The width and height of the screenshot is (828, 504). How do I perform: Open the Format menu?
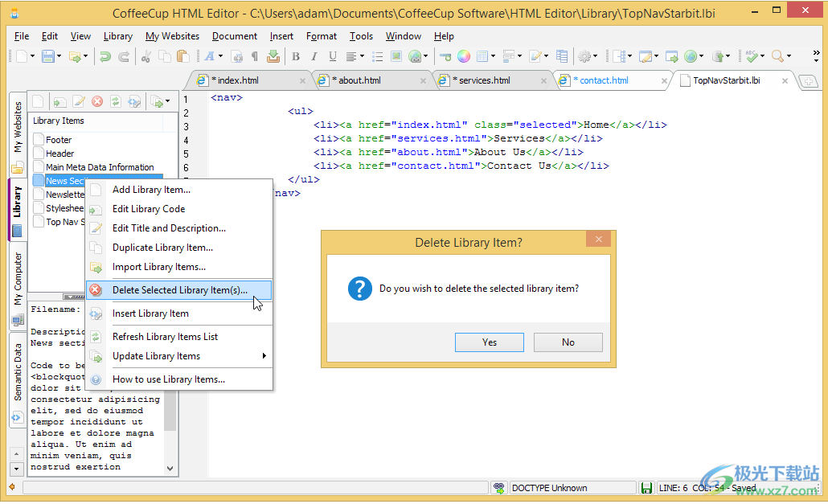click(x=321, y=36)
